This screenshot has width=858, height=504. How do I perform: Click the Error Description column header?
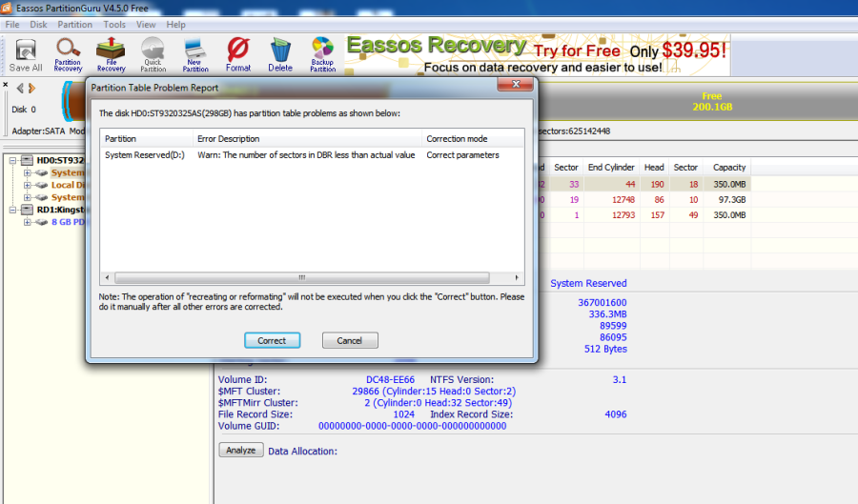tap(308, 139)
